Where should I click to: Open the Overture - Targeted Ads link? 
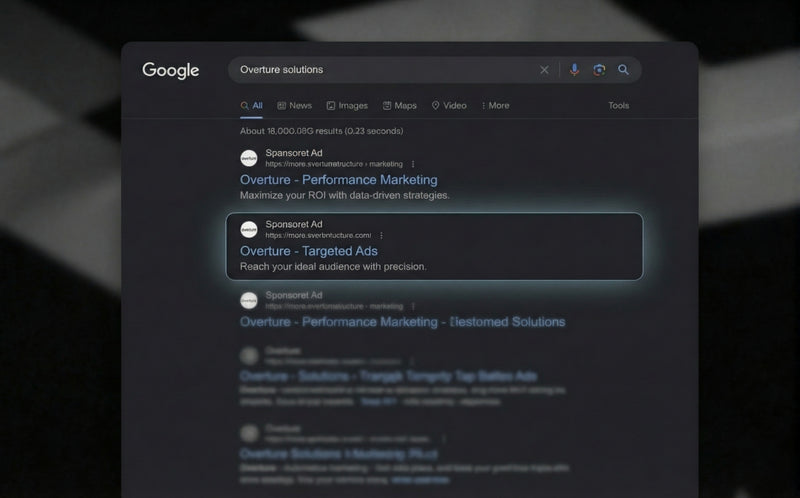(x=309, y=251)
